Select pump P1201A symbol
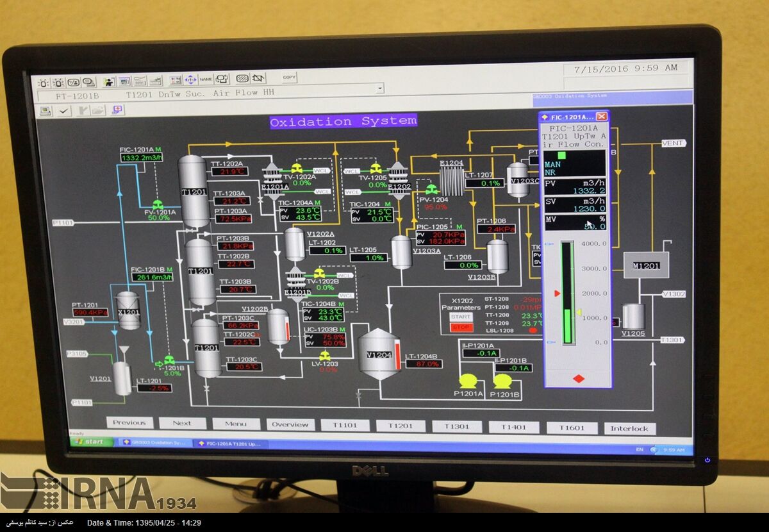Viewport: 769px width, 532px height. coord(468,381)
